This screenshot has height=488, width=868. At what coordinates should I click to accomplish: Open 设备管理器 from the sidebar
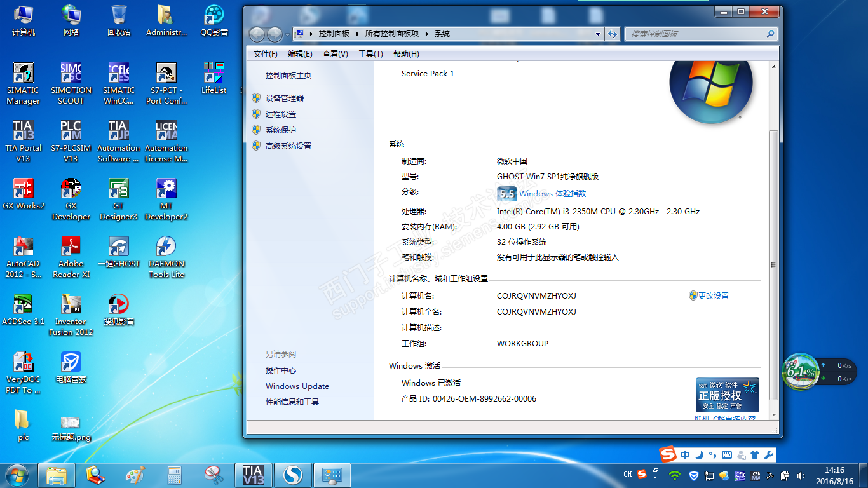point(285,98)
